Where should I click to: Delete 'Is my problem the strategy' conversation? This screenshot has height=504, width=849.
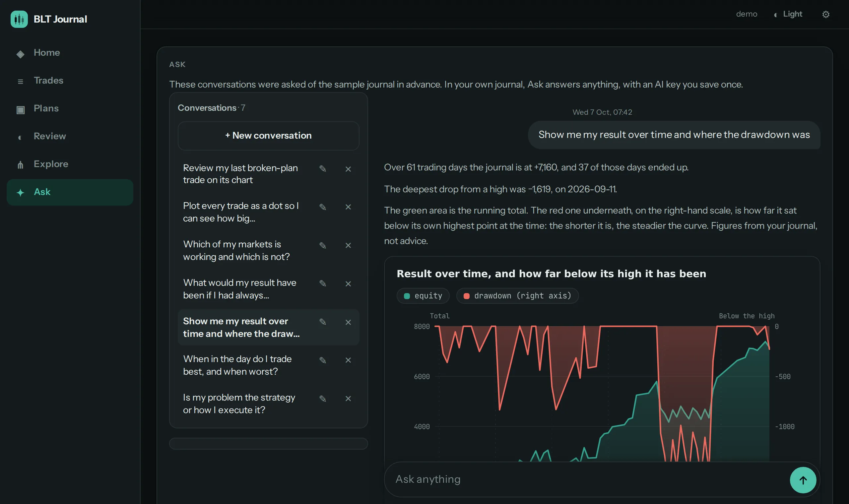click(x=348, y=398)
